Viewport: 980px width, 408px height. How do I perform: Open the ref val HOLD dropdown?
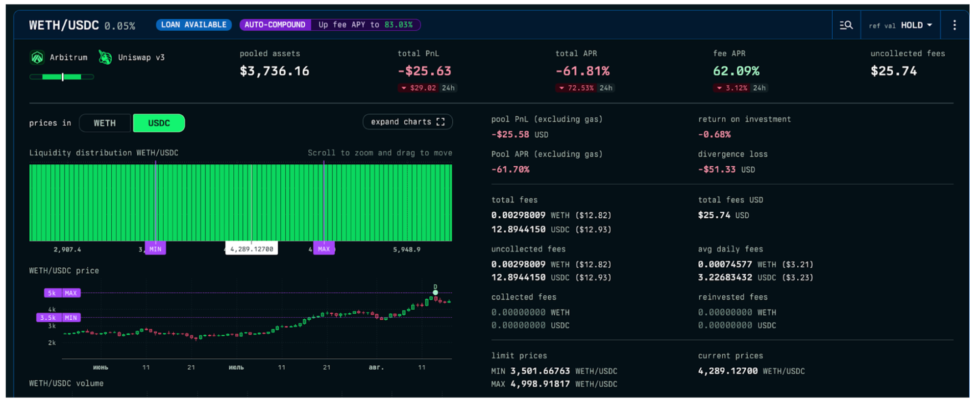(901, 25)
